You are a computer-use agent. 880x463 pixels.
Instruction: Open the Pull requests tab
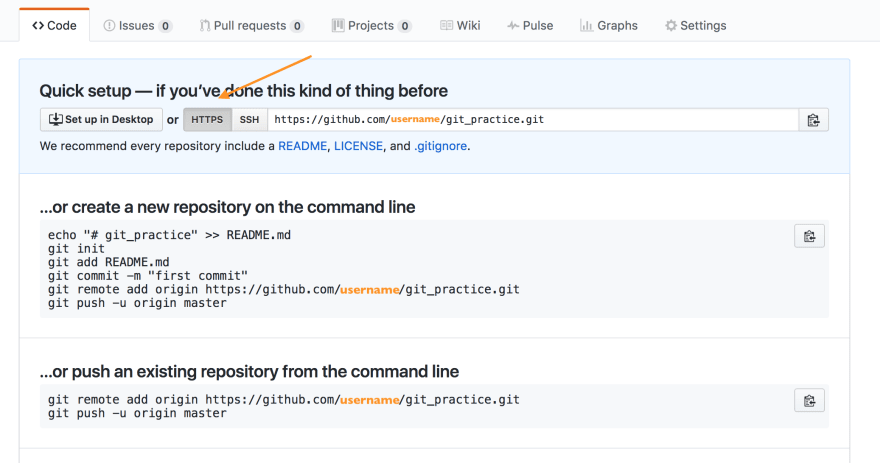pyautogui.click(x=252, y=26)
